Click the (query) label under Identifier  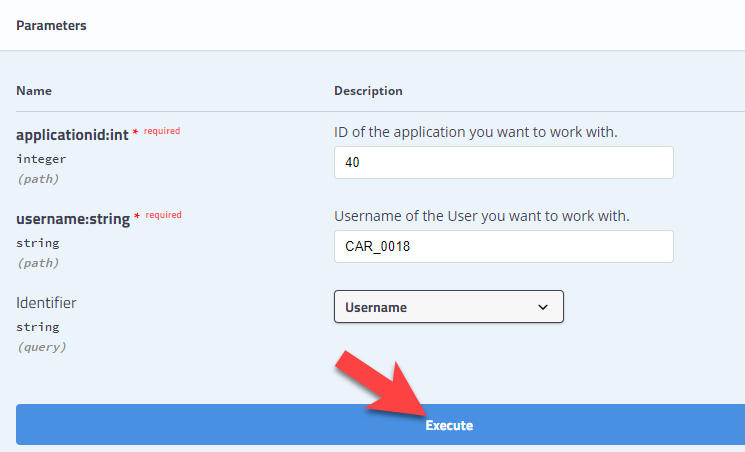pyautogui.click(x=41, y=347)
